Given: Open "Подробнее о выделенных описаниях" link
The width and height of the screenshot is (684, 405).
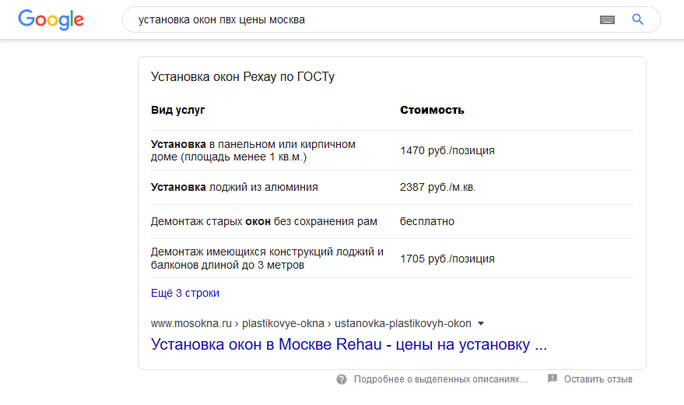Looking at the screenshot, I should coord(441,379).
